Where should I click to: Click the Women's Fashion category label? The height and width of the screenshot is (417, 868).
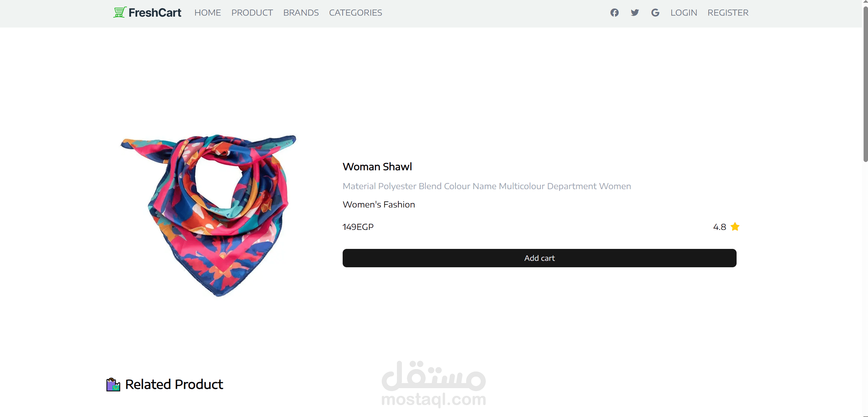tap(379, 204)
